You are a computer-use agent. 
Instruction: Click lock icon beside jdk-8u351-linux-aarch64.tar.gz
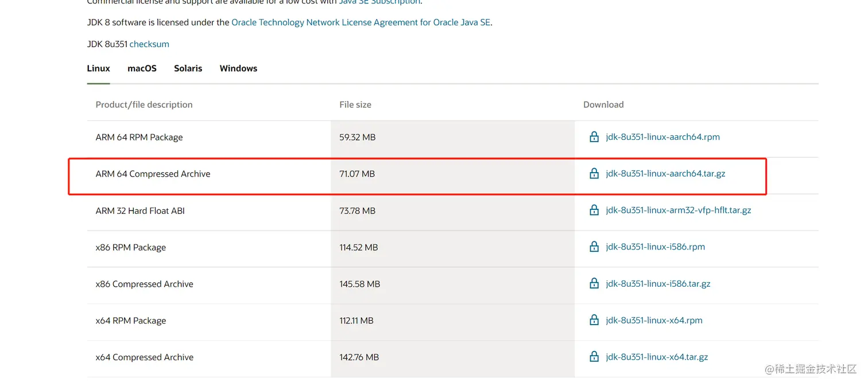(594, 173)
